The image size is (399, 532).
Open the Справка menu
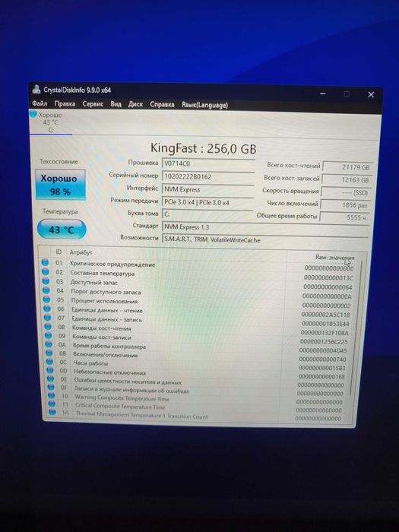(162, 105)
